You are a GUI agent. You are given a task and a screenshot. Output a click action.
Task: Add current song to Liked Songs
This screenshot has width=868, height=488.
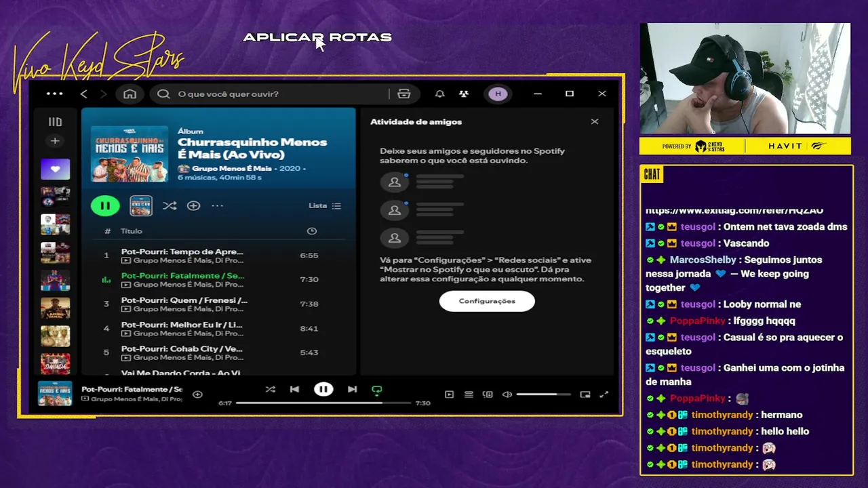pyautogui.click(x=197, y=394)
